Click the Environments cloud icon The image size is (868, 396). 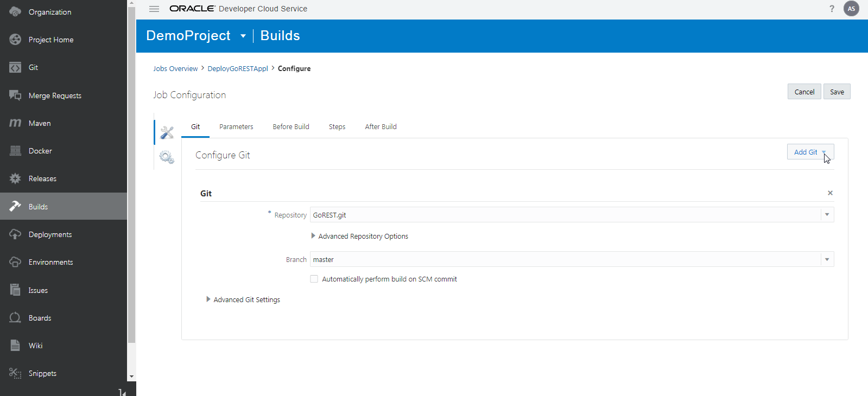(15, 262)
